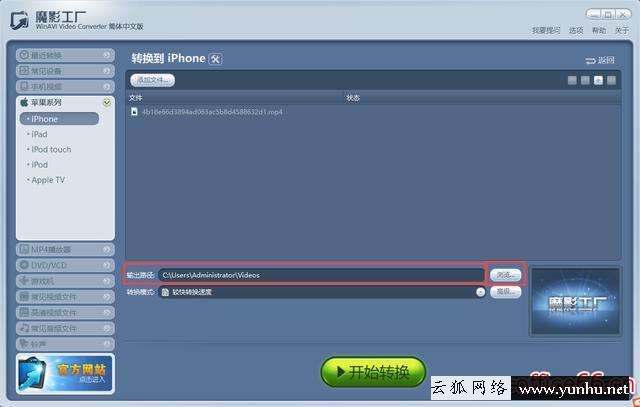Open the 帮助 help menu
Viewport: 640px width, 407px height.
[x=599, y=31]
